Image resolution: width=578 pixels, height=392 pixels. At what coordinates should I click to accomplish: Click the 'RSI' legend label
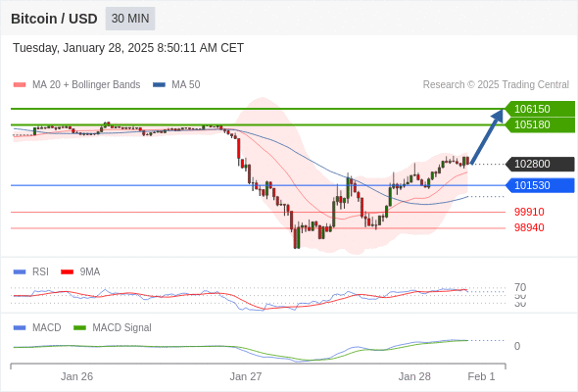(x=40, y=272)
